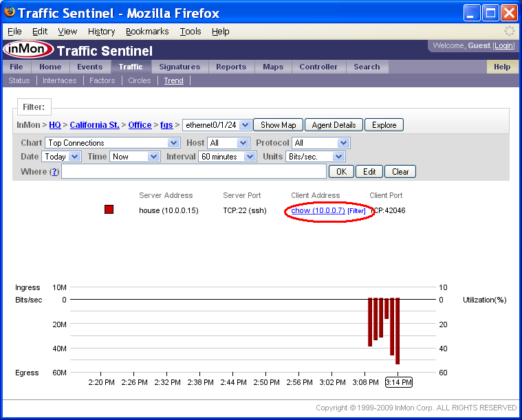Expand the Date dropdown
The image size is (522, 420).
click(61, 157)
